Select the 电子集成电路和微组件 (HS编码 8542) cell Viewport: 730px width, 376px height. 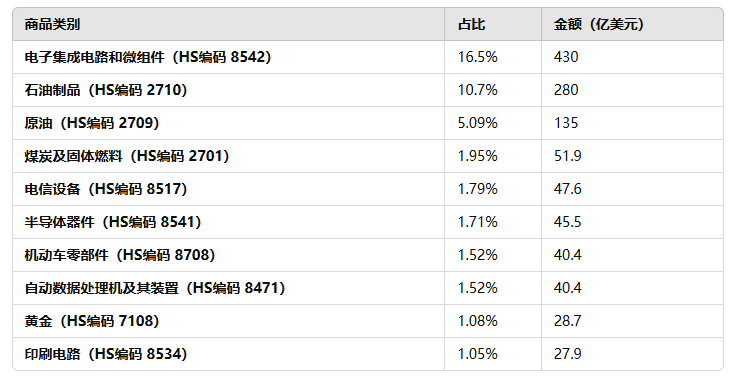(x=228, y=57)
